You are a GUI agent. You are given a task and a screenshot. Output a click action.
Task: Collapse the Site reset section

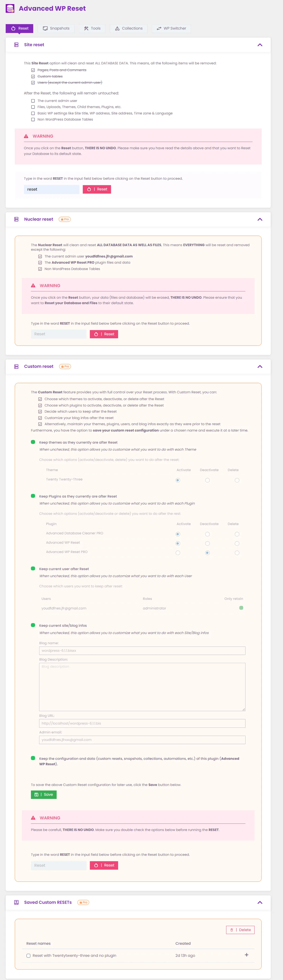(x=260, y=45)
